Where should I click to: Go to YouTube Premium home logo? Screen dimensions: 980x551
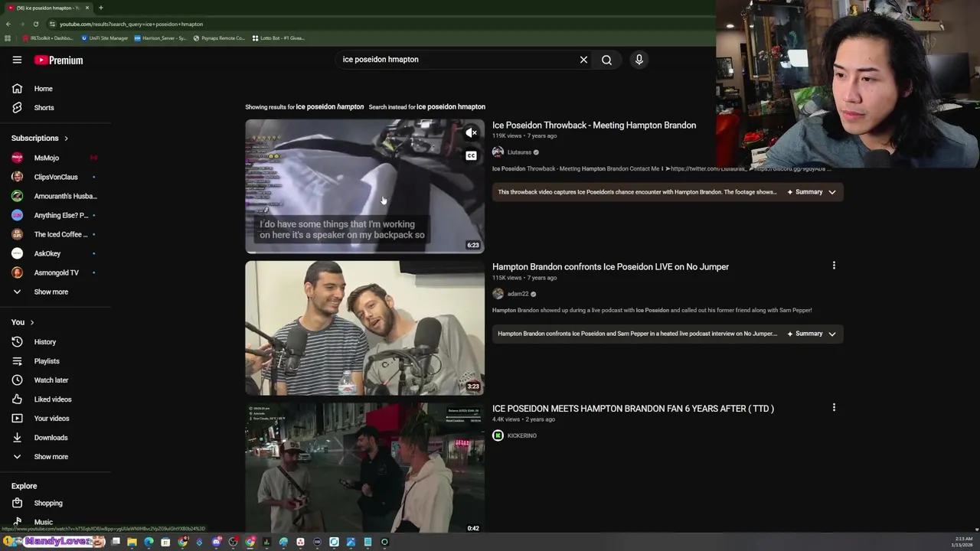pyautogui.click(x=58, y=60)
